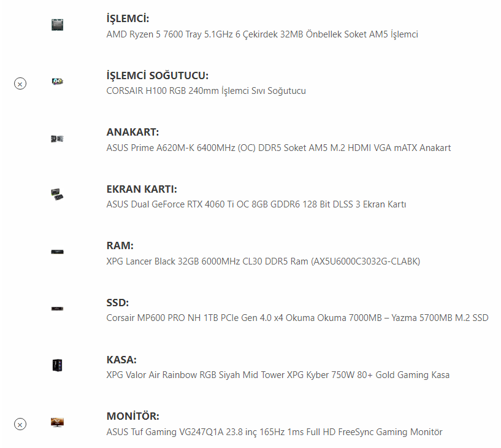Click the İŞLEMCİ SOĞUTUCU heading
The width and height of the screenshot is (501, 448).
click(x=158, y=75)
